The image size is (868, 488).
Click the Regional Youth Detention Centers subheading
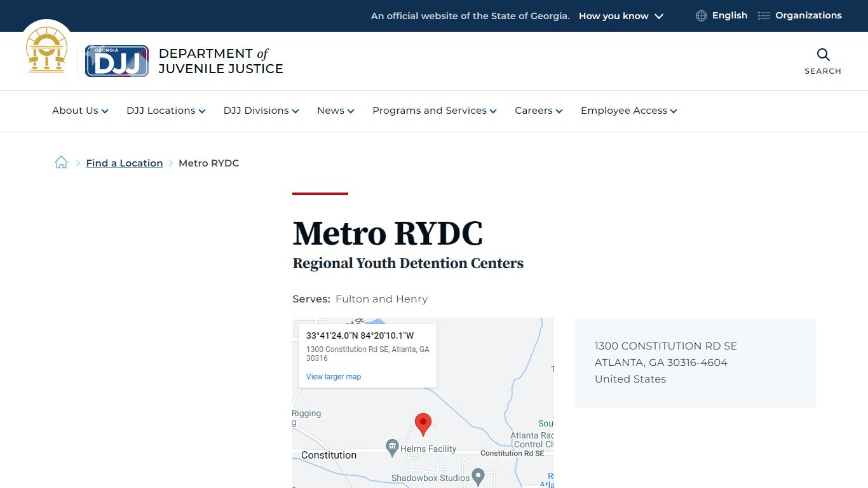tap(408, 263)
